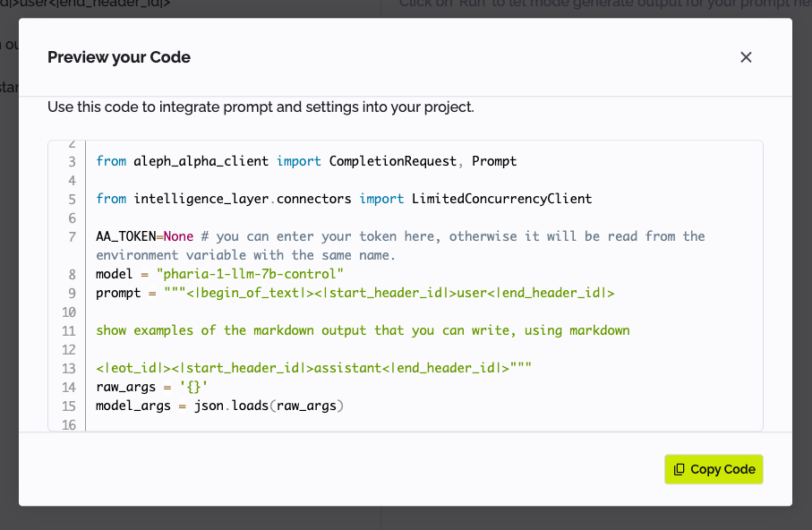Click the "Use this code to integrate" description
This screenshot has height=530, width=812.
[x=261, y=107]
